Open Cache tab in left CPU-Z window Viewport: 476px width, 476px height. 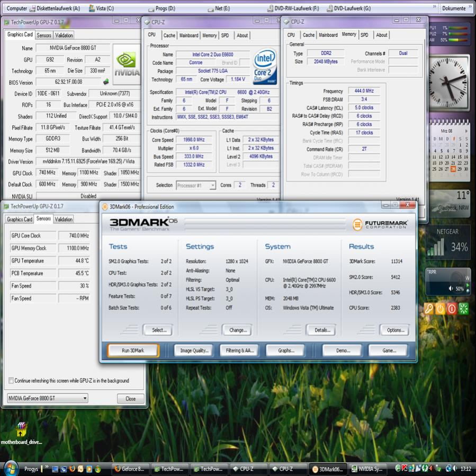tap(169, 35)
